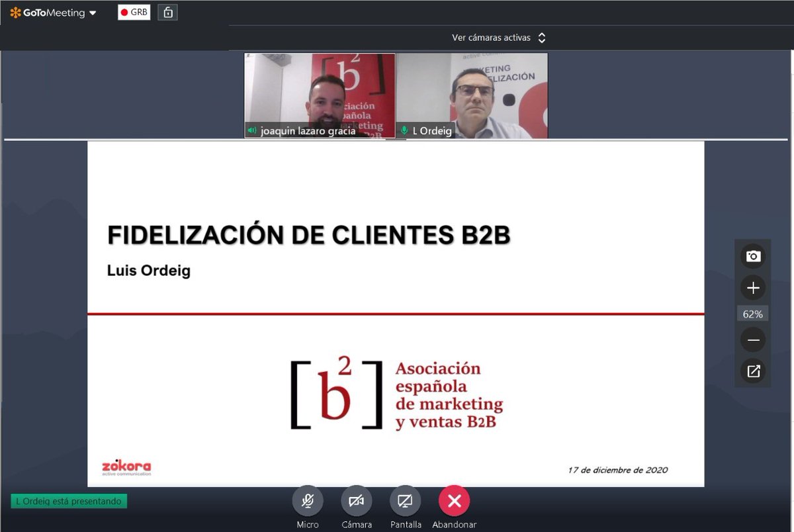
Task: Select L Ordeig's camera feed
Action: [472, 96]
